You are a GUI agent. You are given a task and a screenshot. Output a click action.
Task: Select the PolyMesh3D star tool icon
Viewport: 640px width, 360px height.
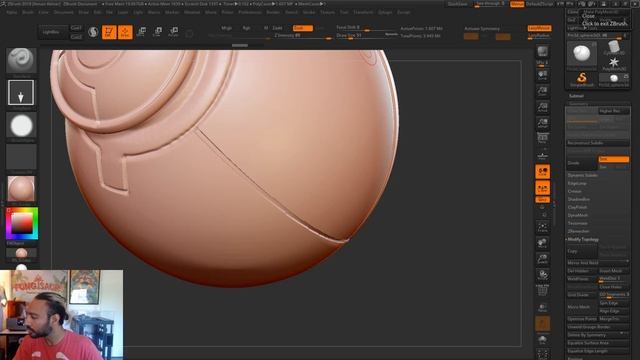tap(614, 63)
